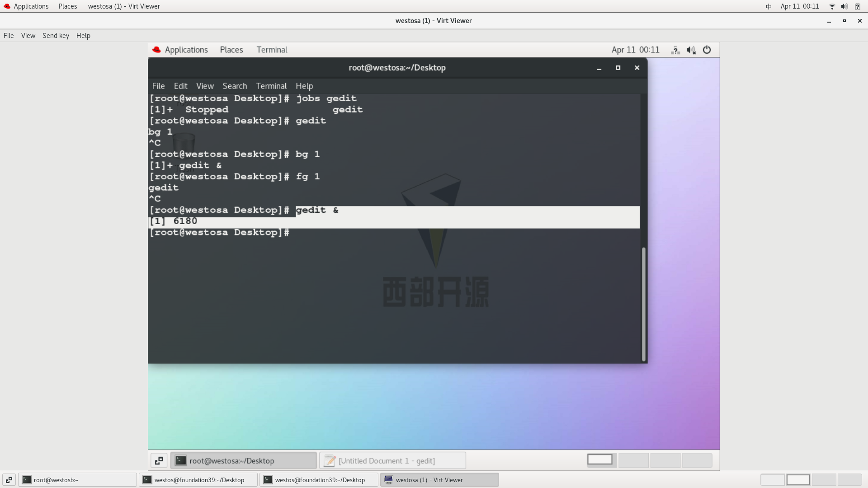The image size is (868, 488).
Task: Click guest show desktop icon in taskbar
Action: click(x=159, y=461)
